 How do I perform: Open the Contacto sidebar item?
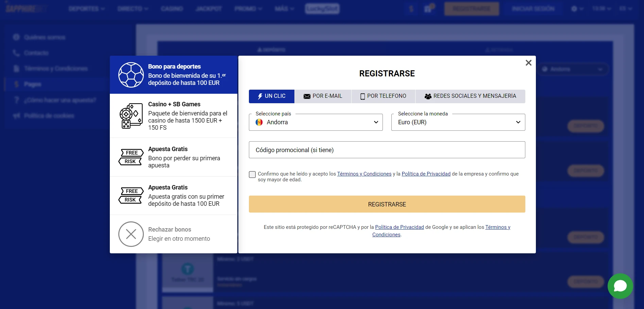click(36, 53)
